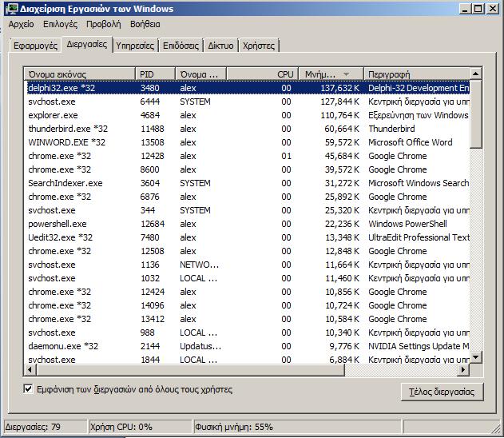Select chrome.exe with PID 6876

248,197
